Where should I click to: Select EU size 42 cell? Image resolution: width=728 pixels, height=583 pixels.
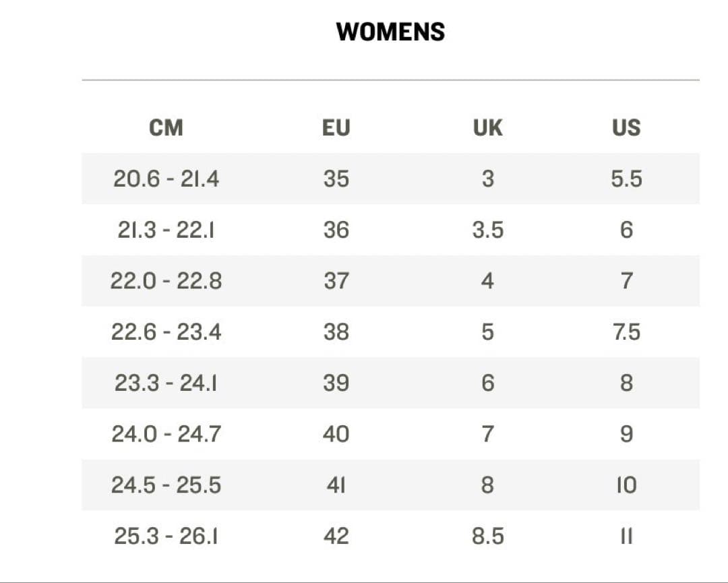click(336, 536)
